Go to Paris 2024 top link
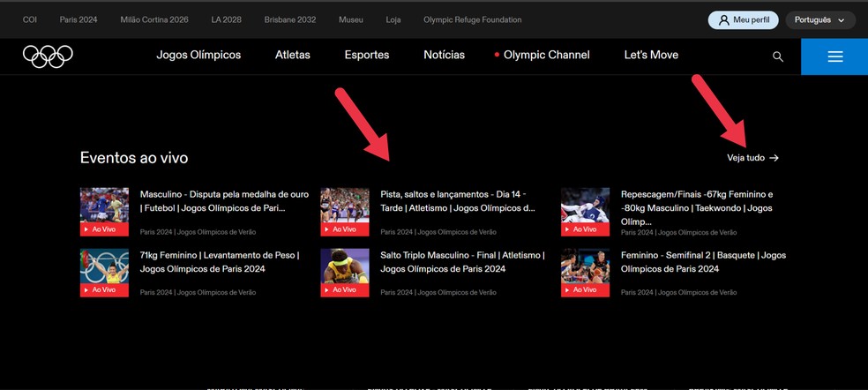The width and height of the screenshot is (868, 390). point(78,20)
